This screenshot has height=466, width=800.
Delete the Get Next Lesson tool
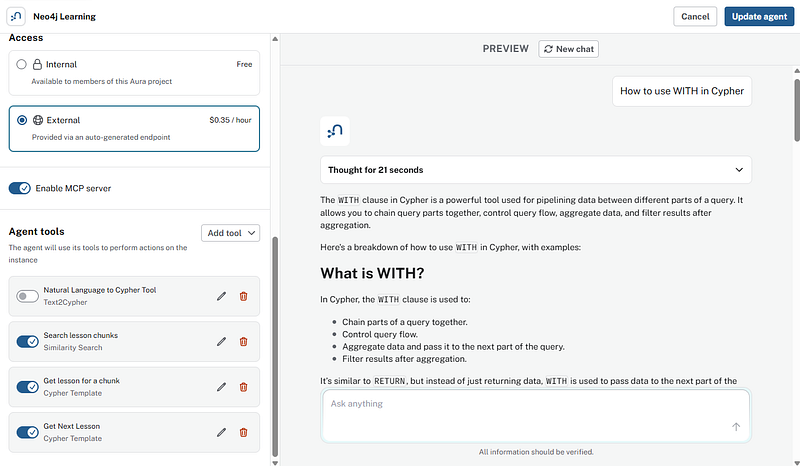click(243, 432)
